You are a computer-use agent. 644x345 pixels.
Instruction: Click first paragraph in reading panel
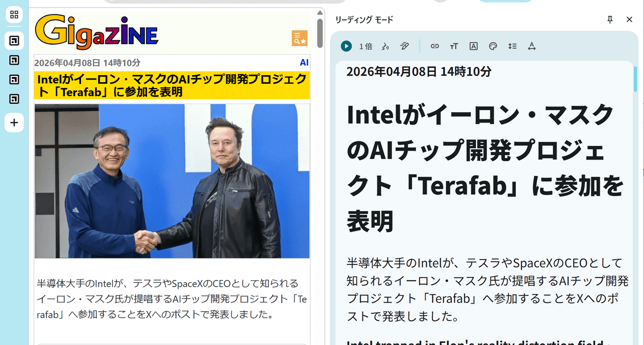(x=487, y=290)
